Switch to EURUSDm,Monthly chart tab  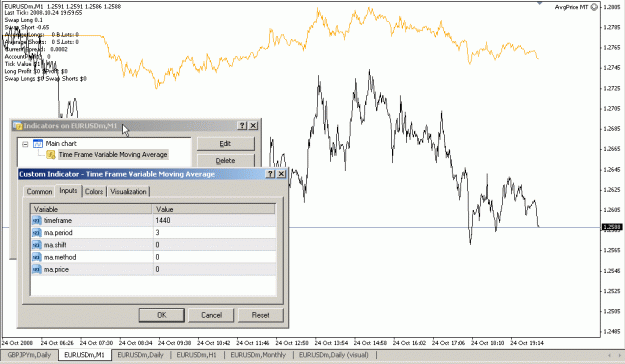[258, 355]
